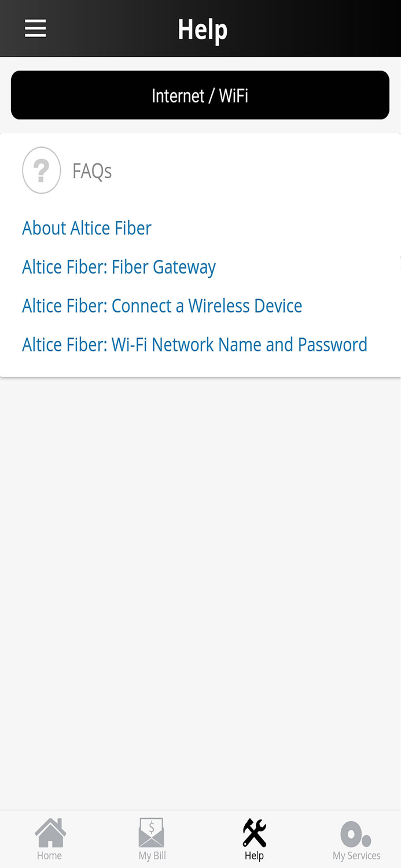Tap the Home icon in bottom navigation

pyautogui.click(x=50, y=838)
